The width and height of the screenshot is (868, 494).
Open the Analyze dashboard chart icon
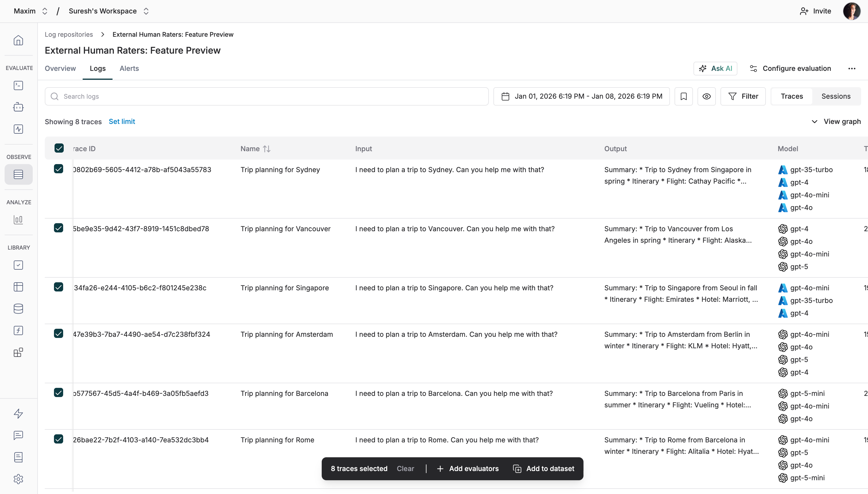[x=18, y=219]
